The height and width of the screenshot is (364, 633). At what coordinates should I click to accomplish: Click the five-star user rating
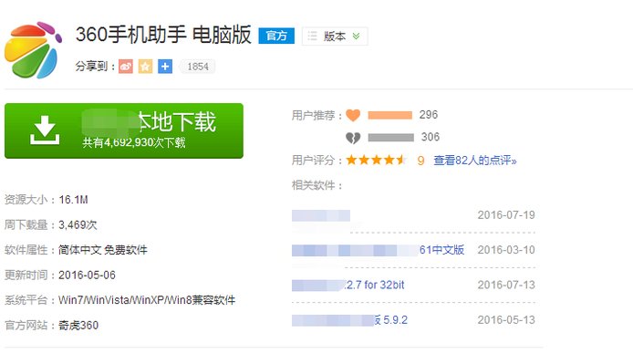click(x=377, y=160)
